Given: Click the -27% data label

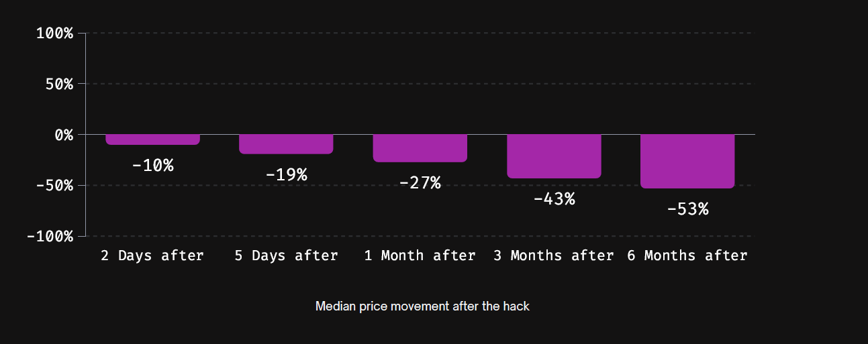Looking at the screenshot, I should [420, 182].
